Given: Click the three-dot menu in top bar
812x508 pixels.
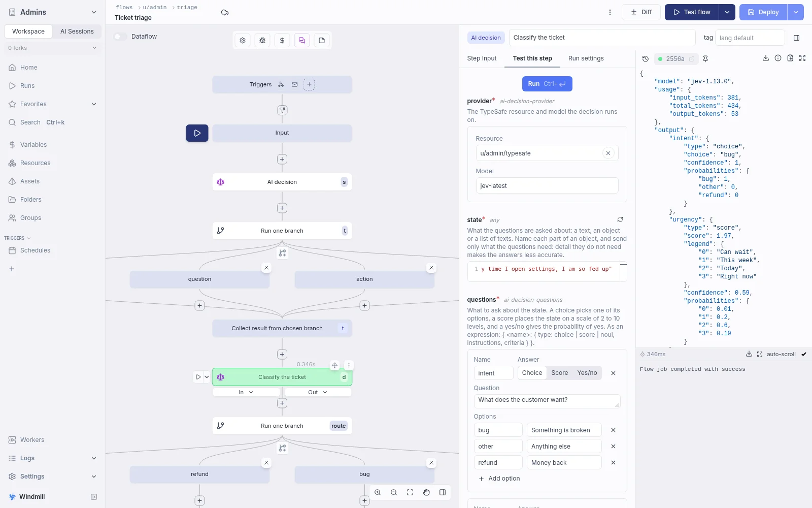Looking at the screenshot, I should click(x=610, y=12).
